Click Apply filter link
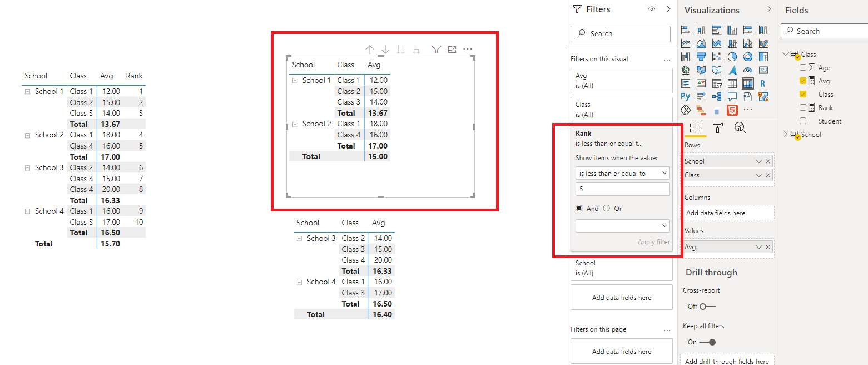The height and width of the screenshot is (365, 868). 654,242
